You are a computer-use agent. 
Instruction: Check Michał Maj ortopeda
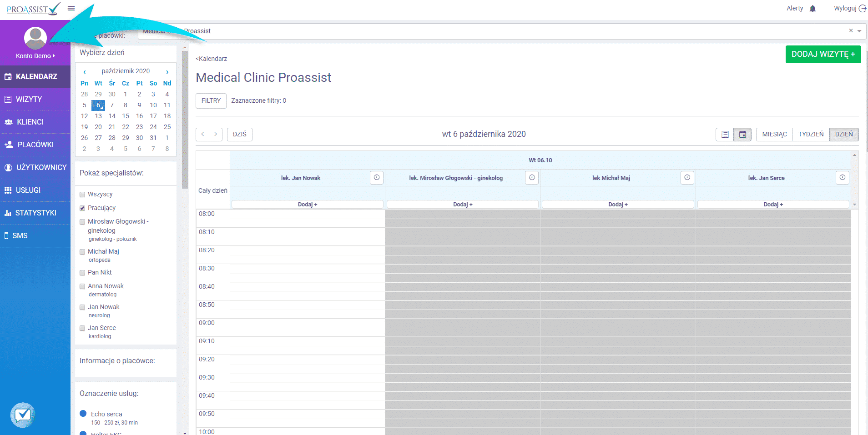pyautogui.click(x=82, y=252)
